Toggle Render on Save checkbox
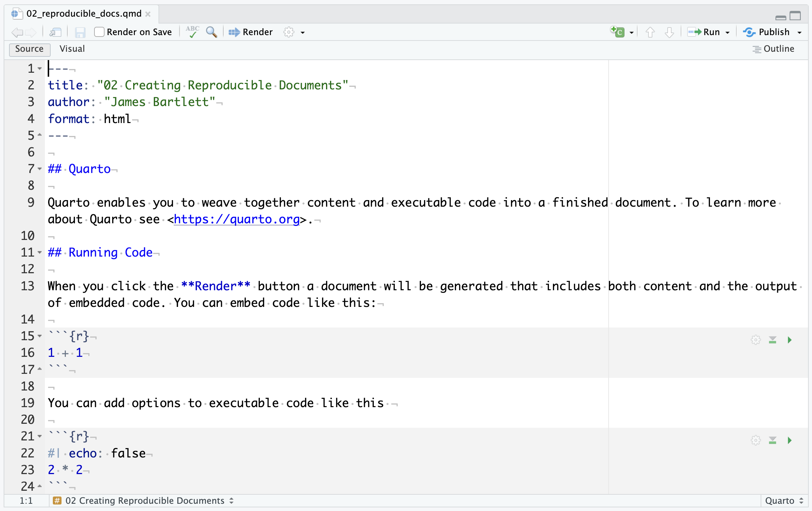 99,32
